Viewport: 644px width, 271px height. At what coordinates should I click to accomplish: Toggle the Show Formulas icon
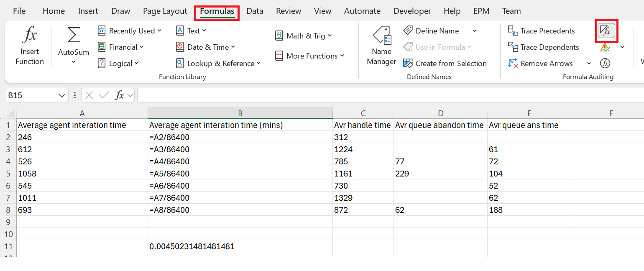coord(606,31)
